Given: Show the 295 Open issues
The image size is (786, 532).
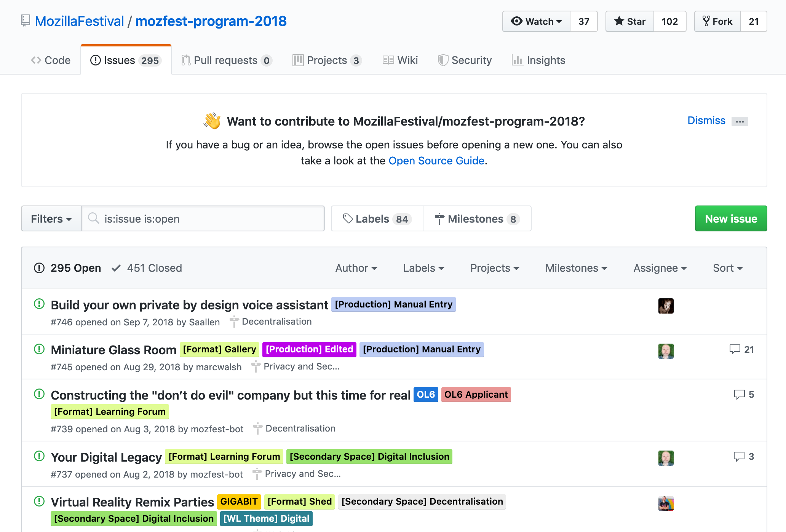Looking at the screenshot, I should coord(67,268).
